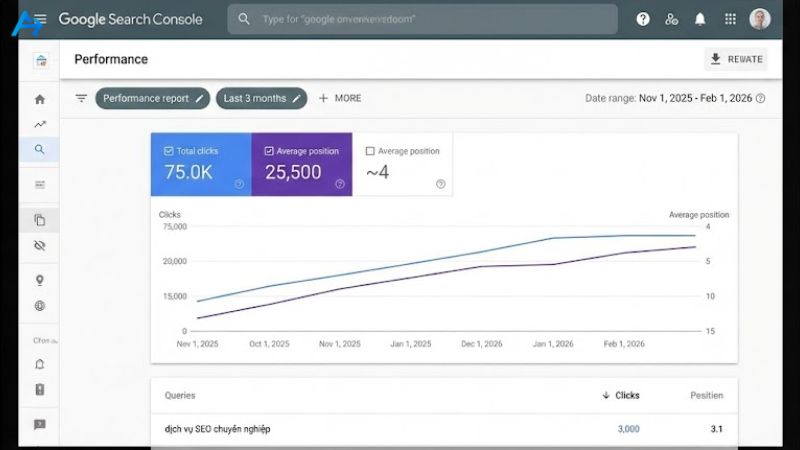Open users and permissions icon
The width and height of the screenshot is (800, 450).
[x=671, y=19]
